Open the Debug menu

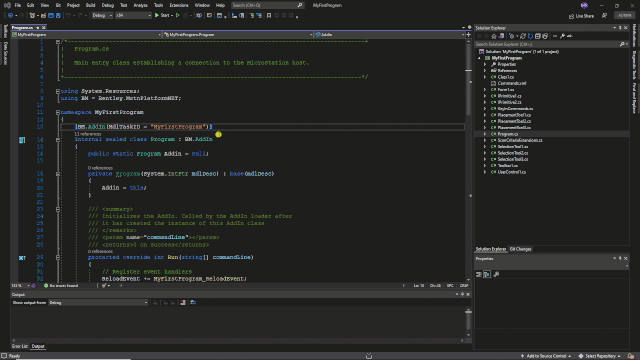(108, 5)
